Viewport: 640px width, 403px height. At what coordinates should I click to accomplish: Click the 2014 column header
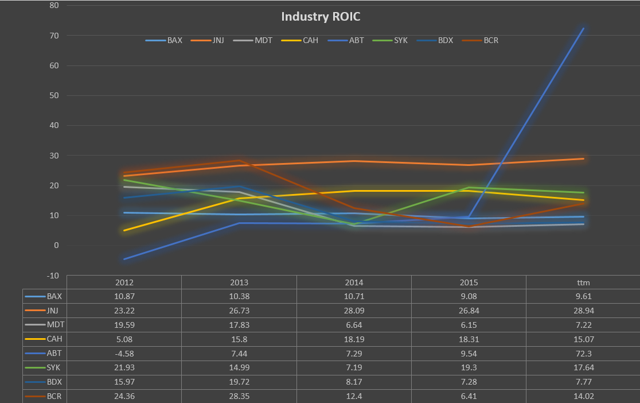[x=354, y=283]
